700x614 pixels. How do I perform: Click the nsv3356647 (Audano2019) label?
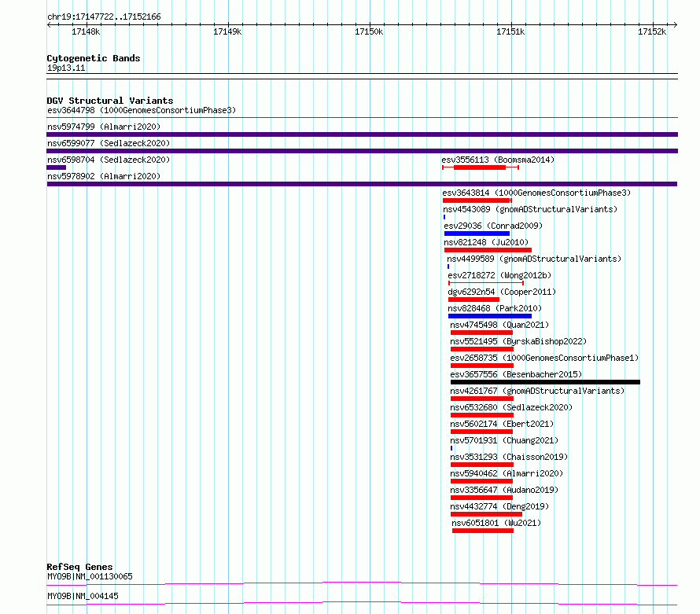[x=504, y=490]
